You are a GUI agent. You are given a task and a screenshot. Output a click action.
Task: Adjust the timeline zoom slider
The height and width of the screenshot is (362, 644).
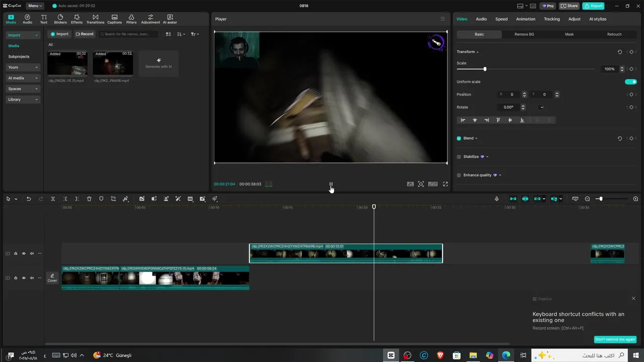click(601, 199)
